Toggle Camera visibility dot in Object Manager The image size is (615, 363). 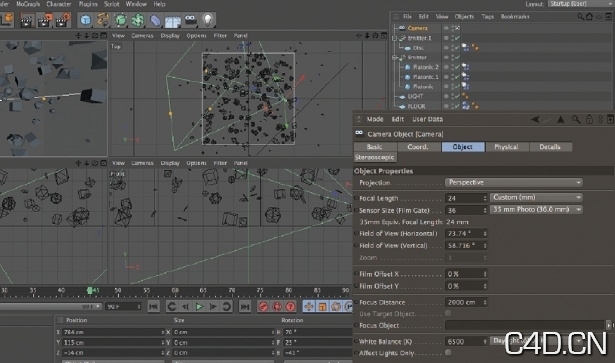point(446,28)
